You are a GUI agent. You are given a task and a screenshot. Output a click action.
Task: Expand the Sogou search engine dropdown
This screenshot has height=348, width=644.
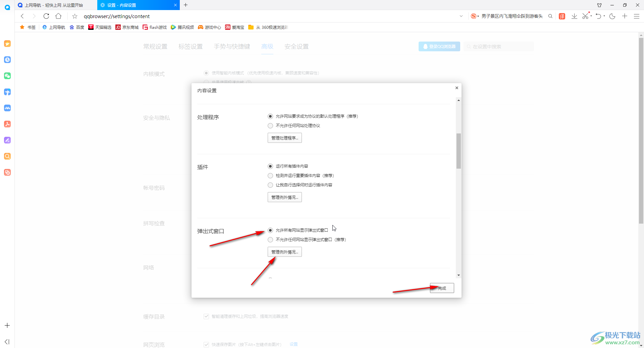[478, 16]
